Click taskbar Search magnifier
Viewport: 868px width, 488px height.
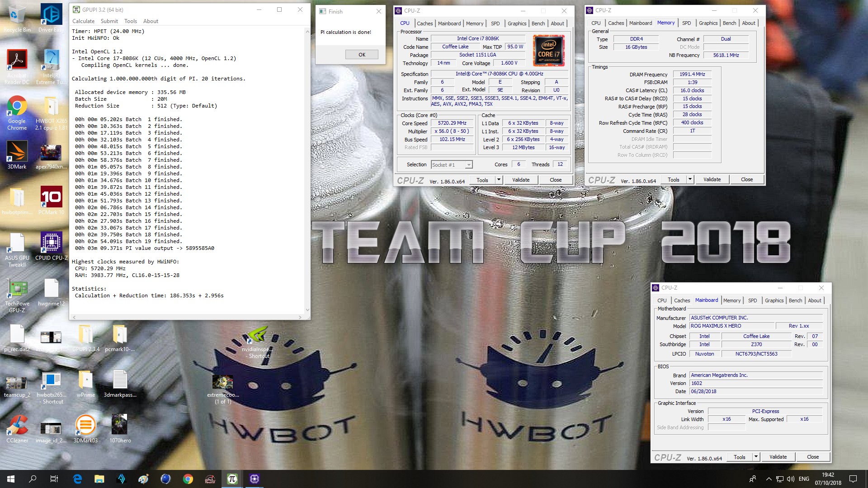pyautogui.click(x=33, y=479)
